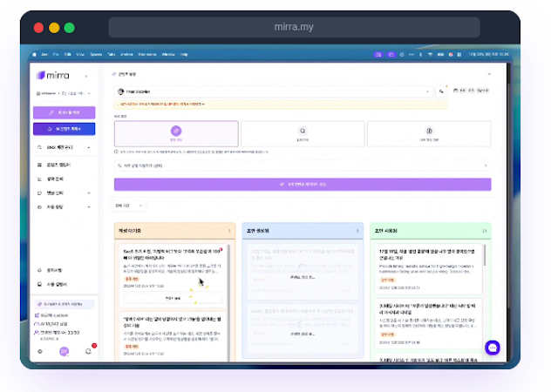Click the mirra.my address bar

(x=294, y=27)
